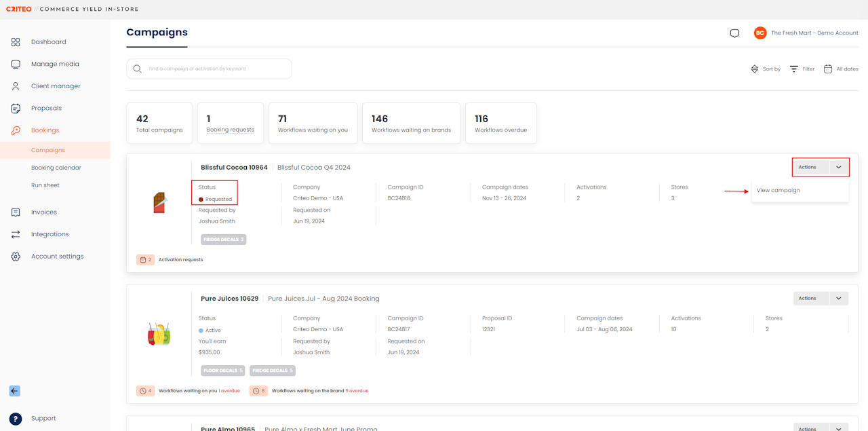Click the Proposals icon in sidebar

point(16,109)
